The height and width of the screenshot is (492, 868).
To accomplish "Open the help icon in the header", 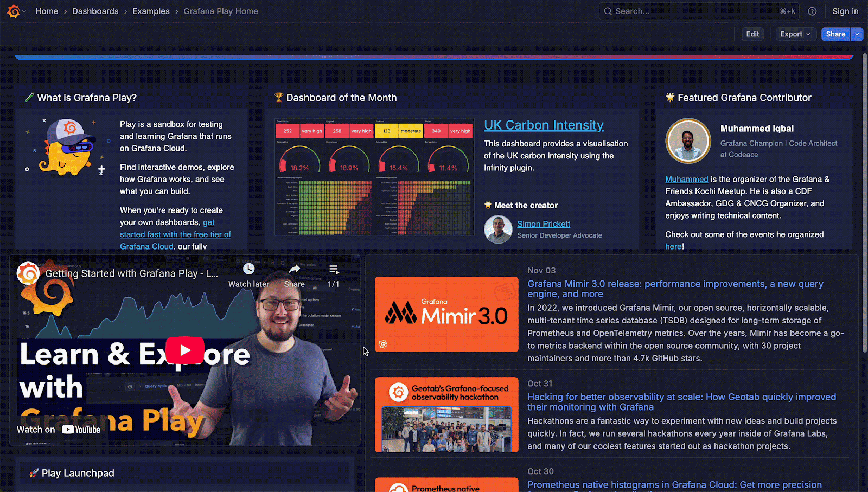I will click(812, 11).
